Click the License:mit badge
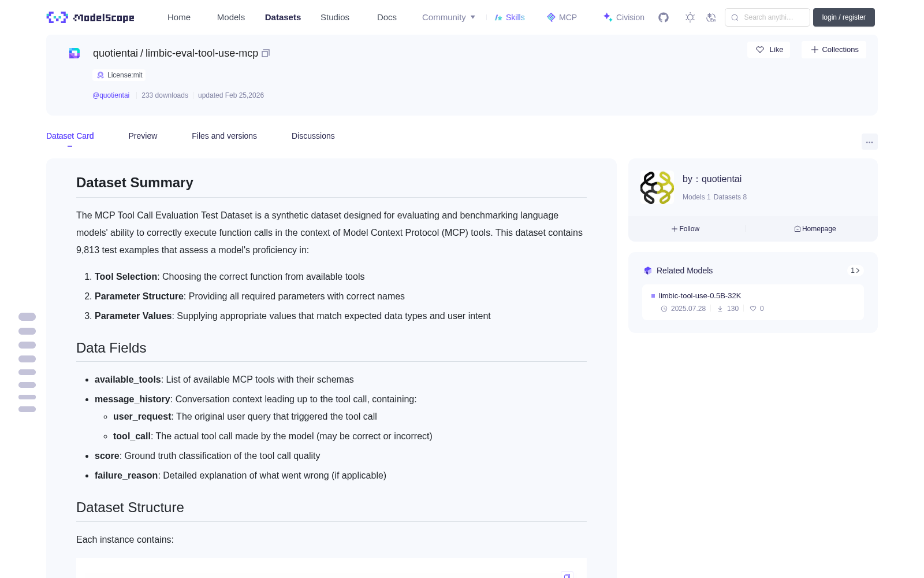 (120, 75)
